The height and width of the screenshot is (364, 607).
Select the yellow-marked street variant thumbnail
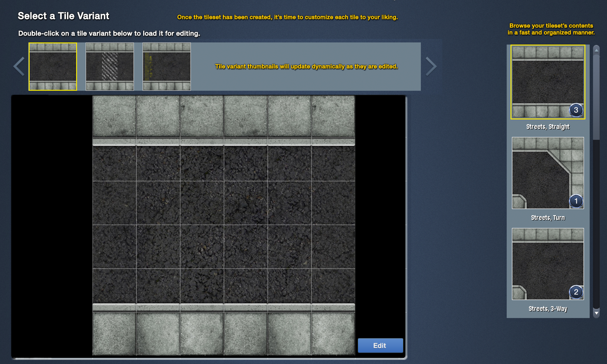coord(166,66)
